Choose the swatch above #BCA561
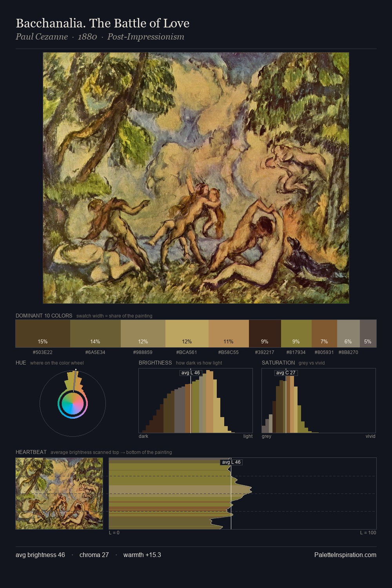The height and width of the screenshot is (588, 392). click(x=187, y=334)
